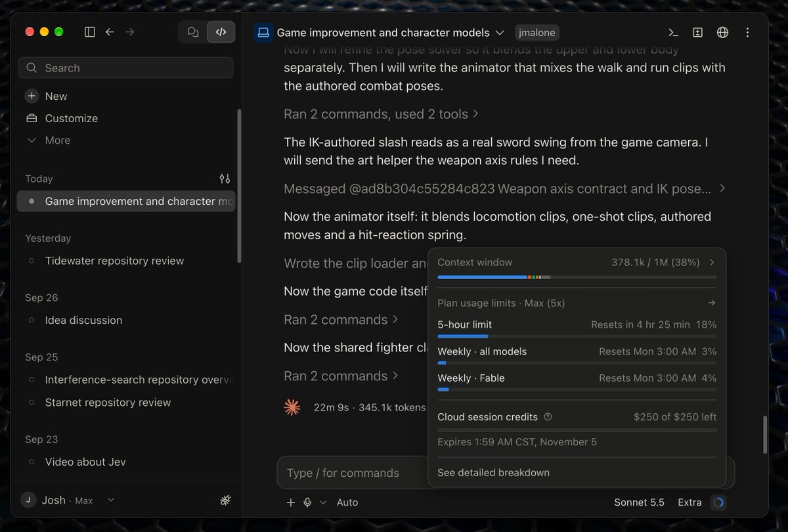Image resolution: width=788 pixels, height=532 pixels.
Task: Click the asterisk logo icon in sidebar footer
Action: (225, 500)
